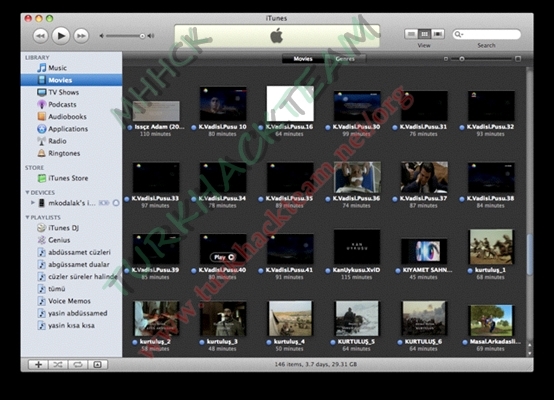Switch to list view icon
The image size is (554, 400).
click(x=411, y=34)
